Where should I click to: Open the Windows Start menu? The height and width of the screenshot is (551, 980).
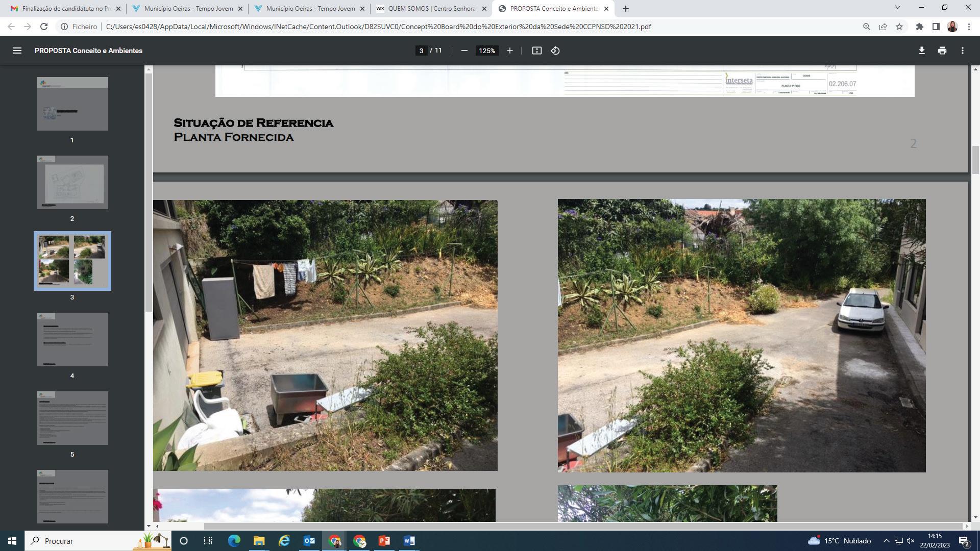(x=12, y=541)
